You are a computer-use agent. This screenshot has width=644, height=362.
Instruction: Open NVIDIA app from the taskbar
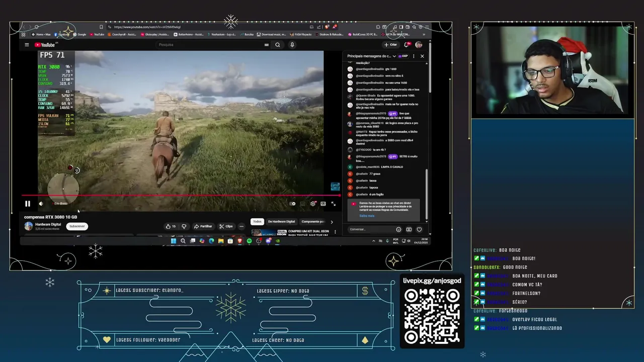pos(278,241)
